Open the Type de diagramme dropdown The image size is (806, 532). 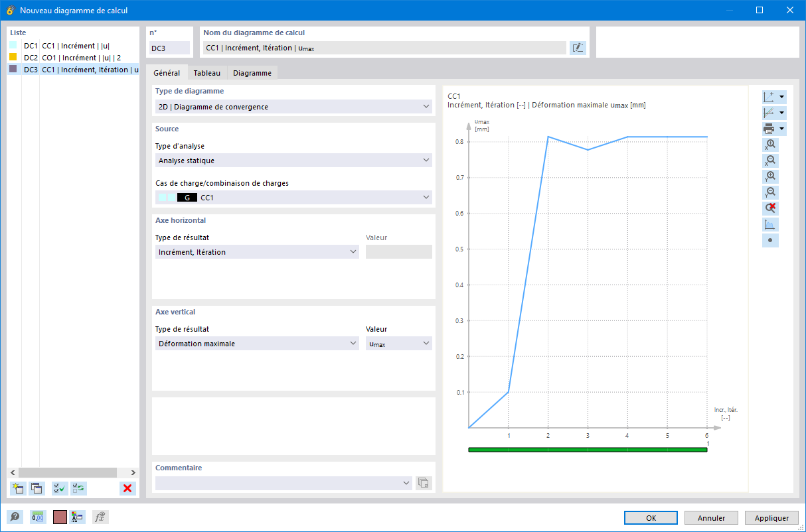[293, 106]
